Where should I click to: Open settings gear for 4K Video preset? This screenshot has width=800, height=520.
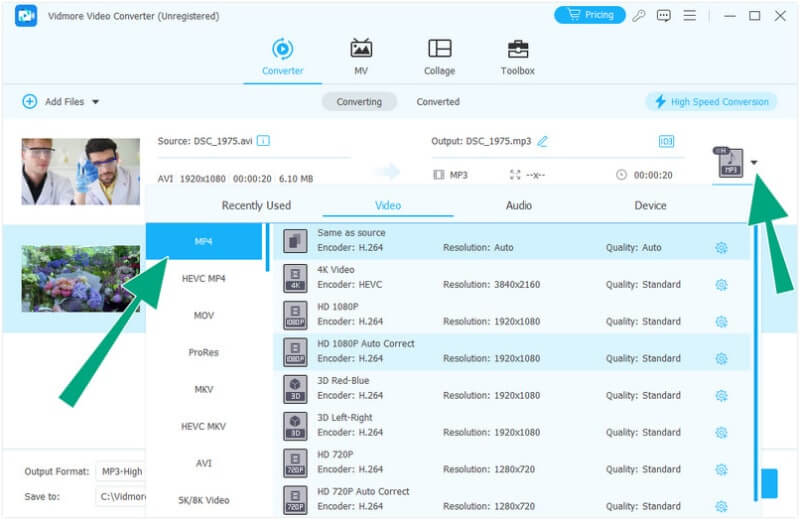click(x=721, y=285)
